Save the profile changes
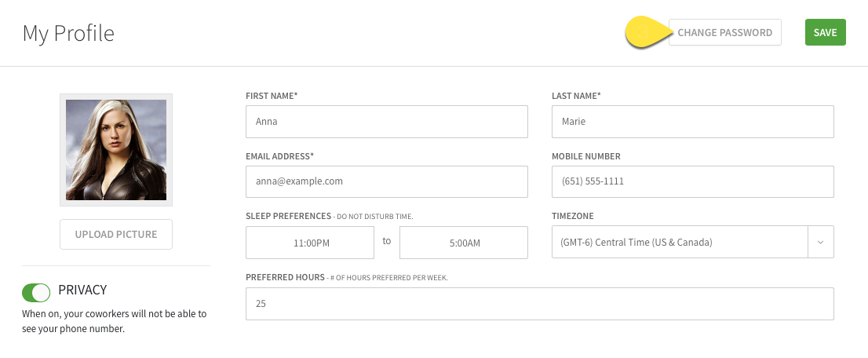Image resolution: width=868 pixels, height=358 pixels. pos(825,33)
